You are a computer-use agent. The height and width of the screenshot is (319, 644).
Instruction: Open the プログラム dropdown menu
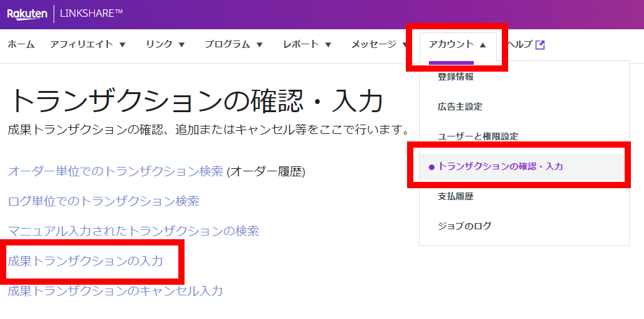[x=234, y=44]
